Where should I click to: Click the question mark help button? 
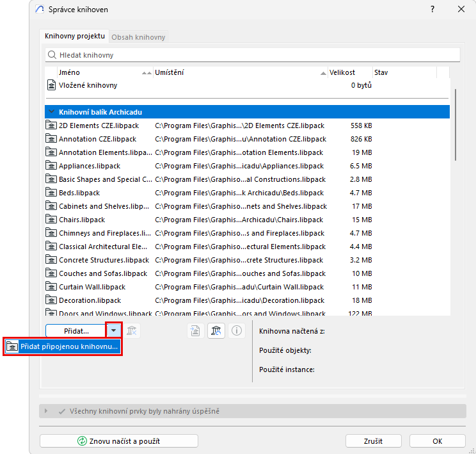pyautogui.click(x=432, y=9)
